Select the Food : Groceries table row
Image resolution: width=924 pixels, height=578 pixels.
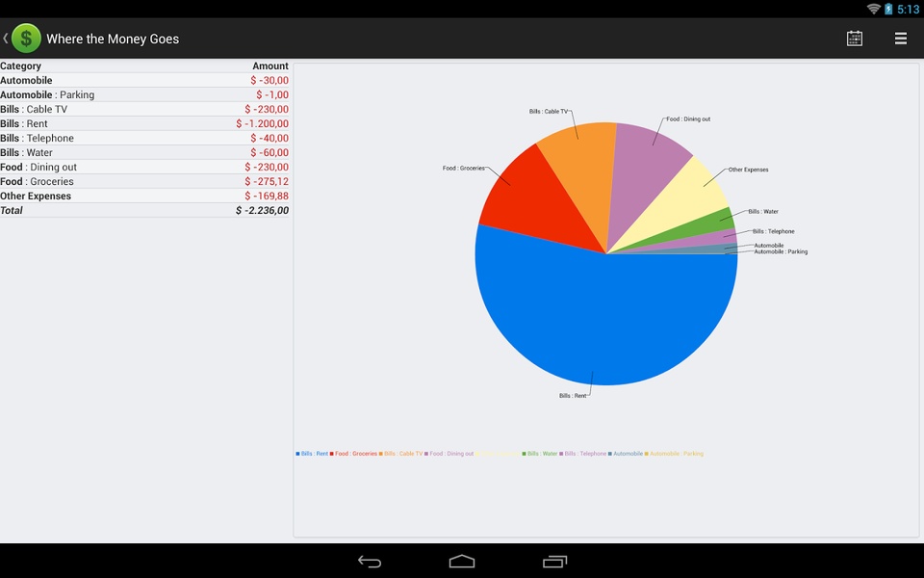tap(144, 181)
